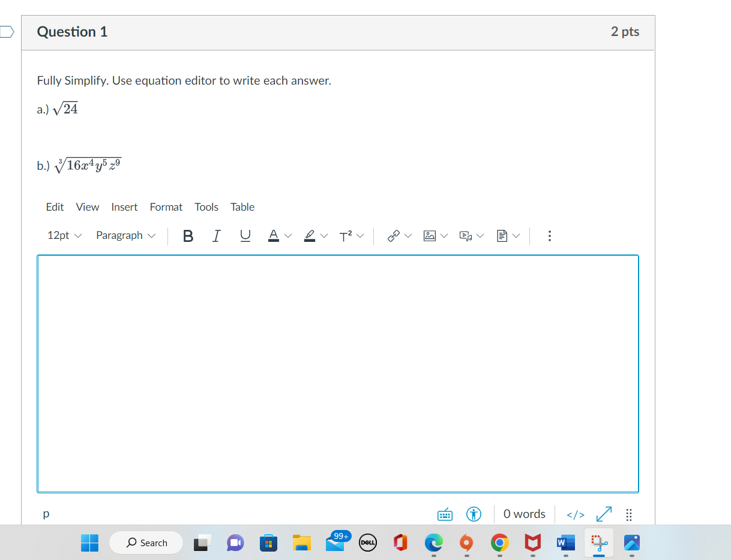Image resolution: width=731 pixels, height=560 pixels.
Task: Insert media using the media icon
Action: tap(466, 236)
